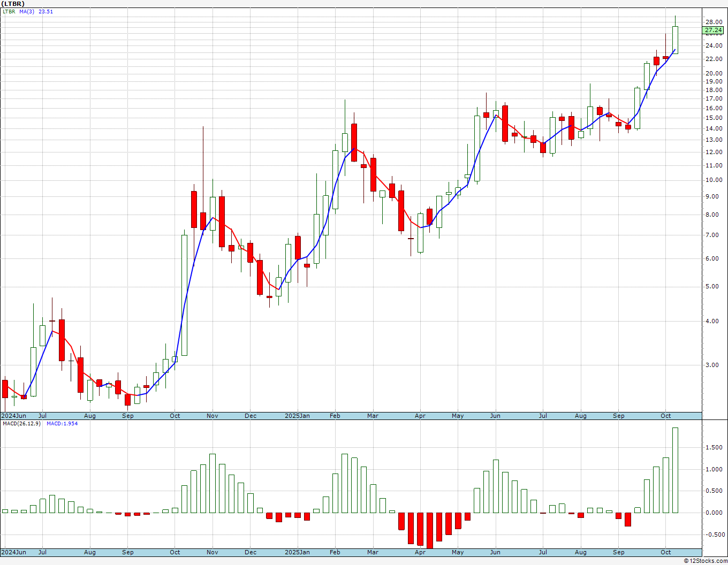Viewport: 728px width, 565px height.
Task: Click Apr on the MACD panel date axis
Action: (420, 552)
